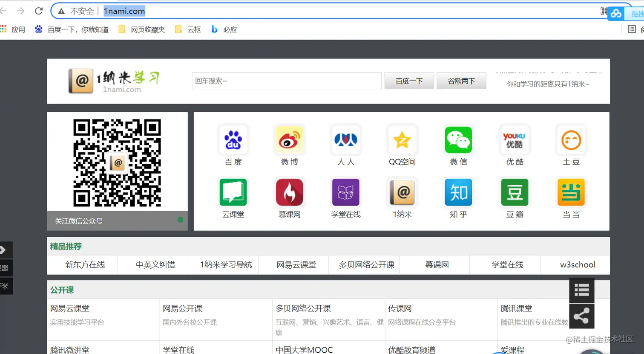Open 优酷教育频道 link
Image resolution: width=644 pixels, height=354 pixels.
[x=411, y=350]
